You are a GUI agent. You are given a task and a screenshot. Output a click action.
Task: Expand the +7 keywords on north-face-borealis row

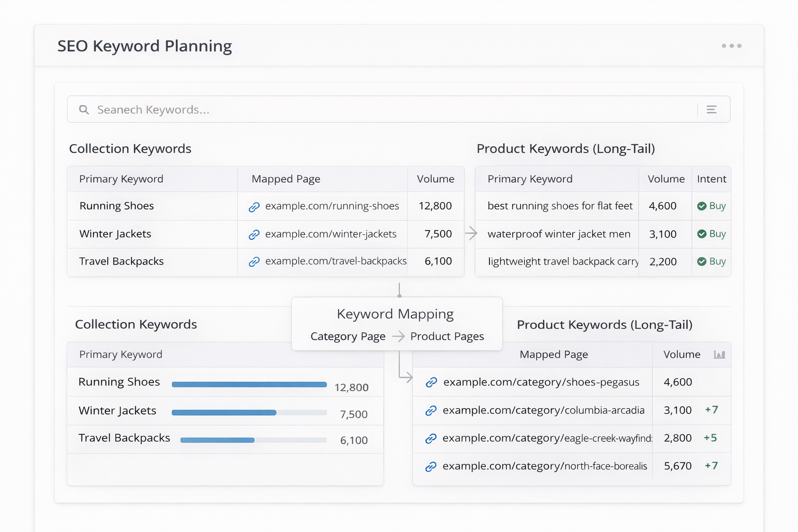pos(711,466)
